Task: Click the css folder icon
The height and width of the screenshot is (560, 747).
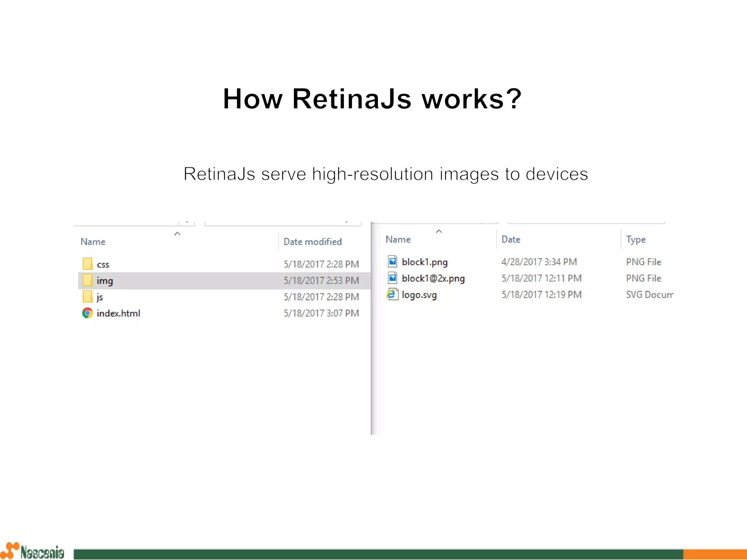Action: (88, 264)
